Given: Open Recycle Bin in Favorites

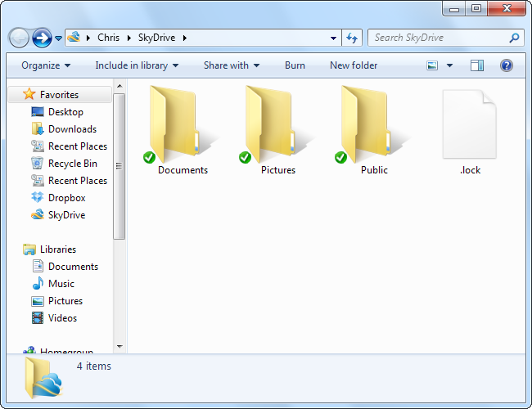Looking at the screenshot, I should click(73, 164).
